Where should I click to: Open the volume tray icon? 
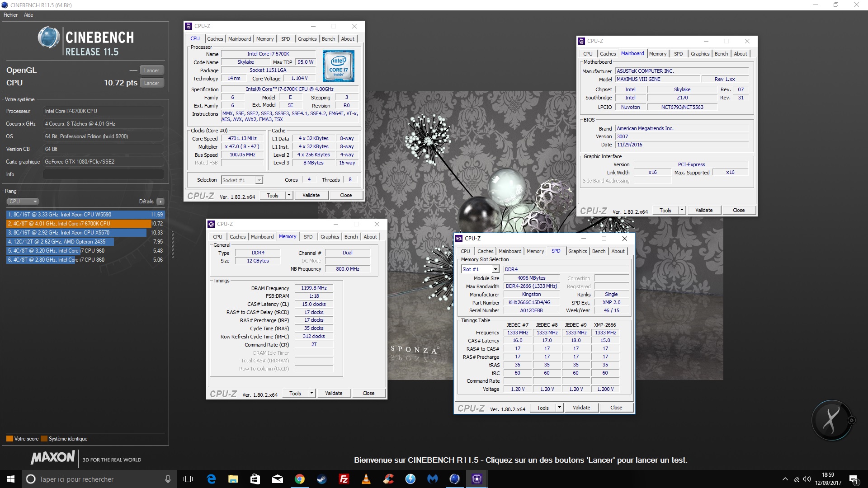coord(807,479)
